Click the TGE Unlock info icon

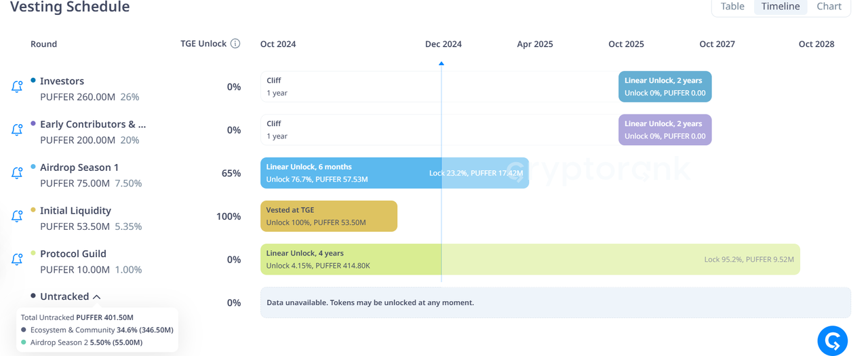click(x=235, y=43)
